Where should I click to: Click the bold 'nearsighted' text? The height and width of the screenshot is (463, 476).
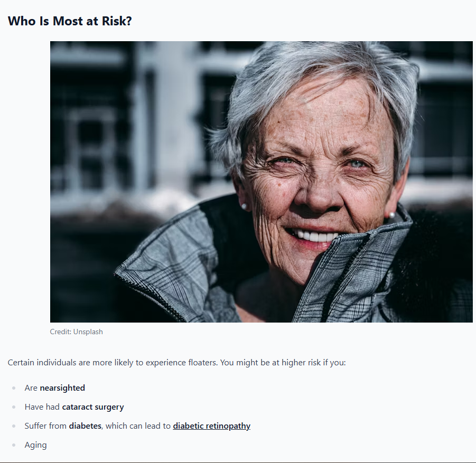pyautogui.click(x=62, y=388)
